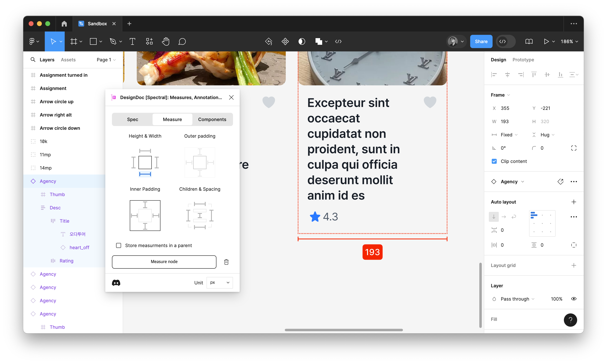The image size is (607, 364).
Task: Click the Auto layout plus button
Action: point(574,202)
